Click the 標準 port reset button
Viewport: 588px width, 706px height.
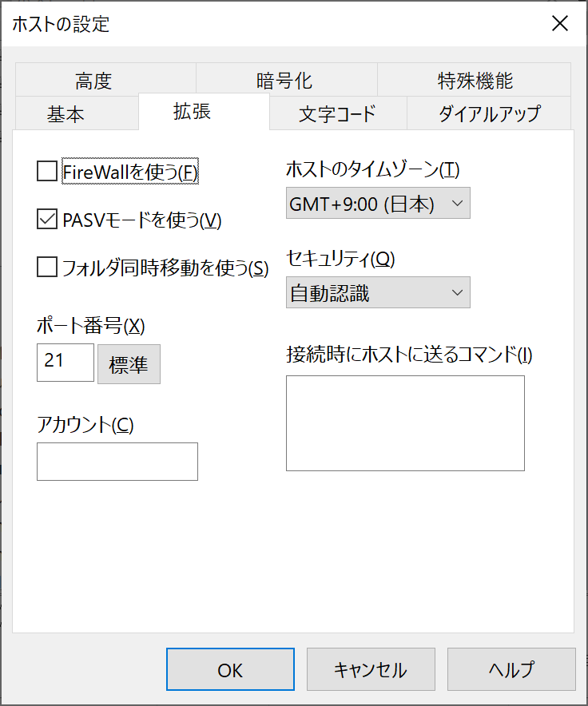point(129,364)
